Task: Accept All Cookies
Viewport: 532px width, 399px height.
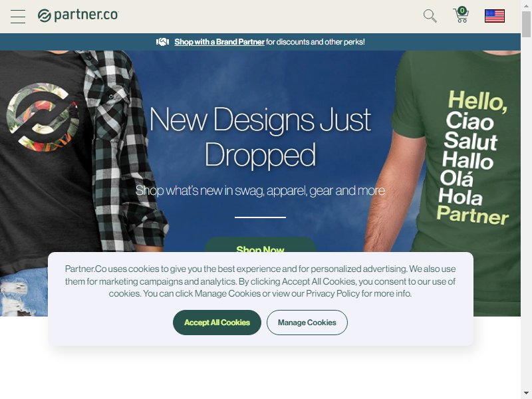Action: [217, 323]
